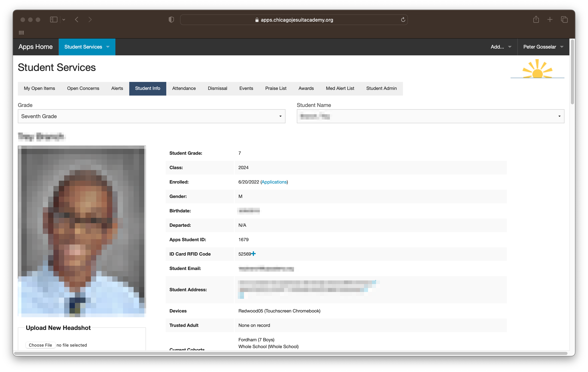This screenshot has height=372, width=588.
Task: Click the My Open Items tab
Action: pyautogui.click(x=39, y=88)
